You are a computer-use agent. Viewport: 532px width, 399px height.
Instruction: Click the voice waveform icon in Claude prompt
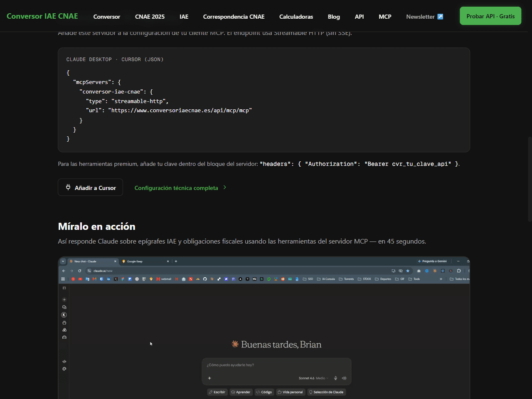coord(344,378)
